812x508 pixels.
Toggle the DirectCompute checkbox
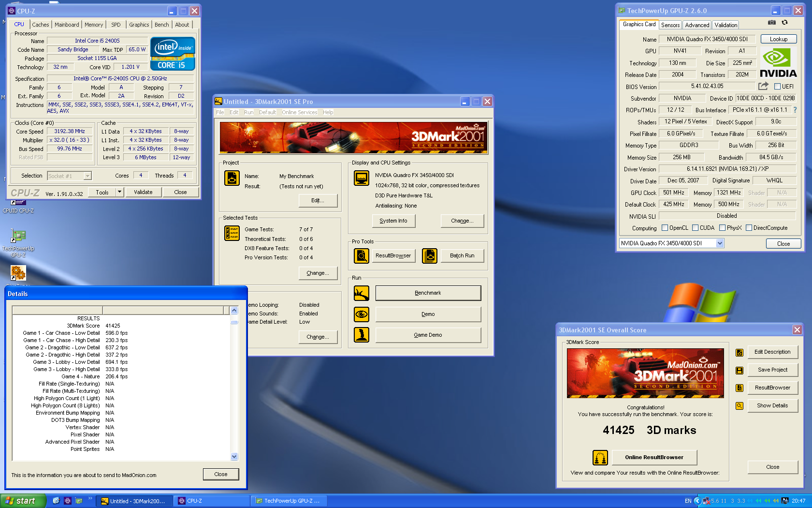click(749, 228)
